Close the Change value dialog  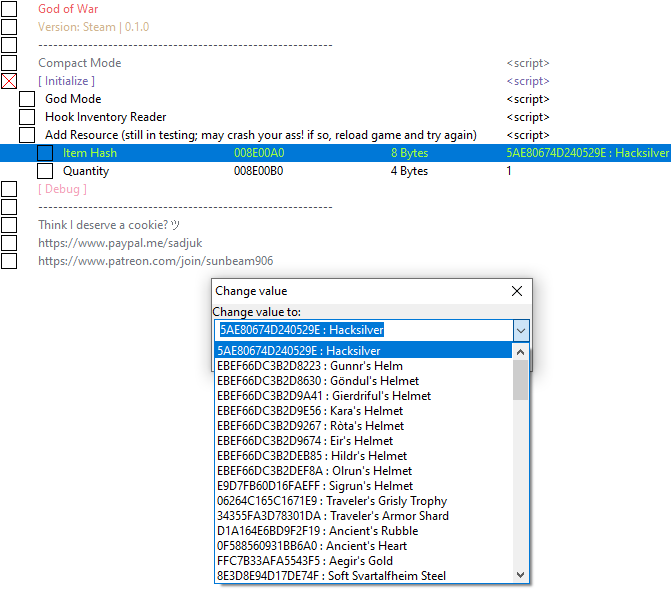[517, 291]
